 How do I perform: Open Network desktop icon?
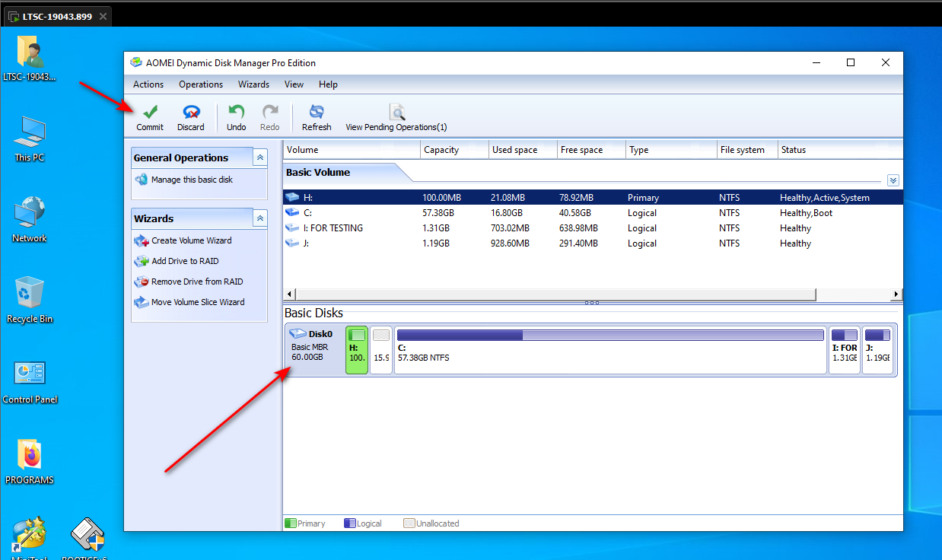tap(30, 219)
